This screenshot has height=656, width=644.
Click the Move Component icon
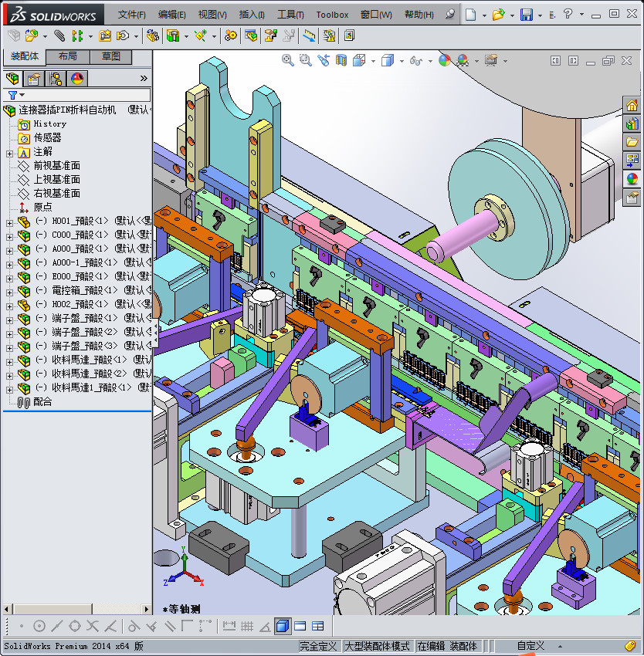point(123,36)
